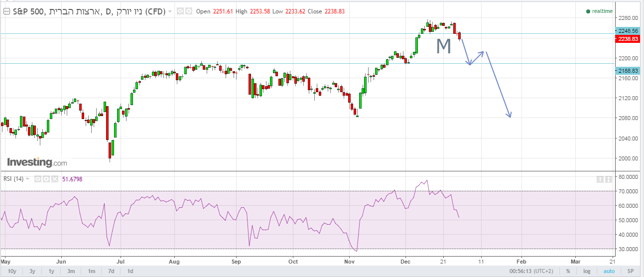Collapse the S&P 500 chart legend

click(7, 11)
